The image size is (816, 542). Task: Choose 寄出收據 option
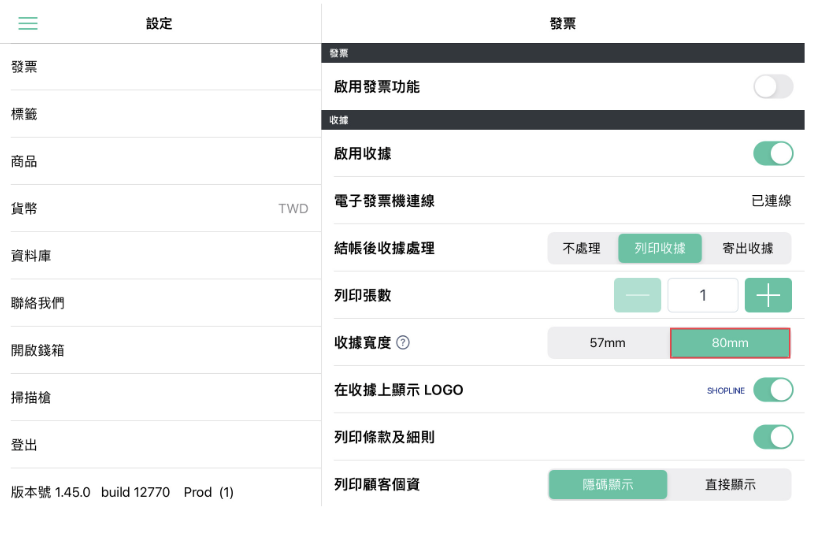(x=747, y=248)
